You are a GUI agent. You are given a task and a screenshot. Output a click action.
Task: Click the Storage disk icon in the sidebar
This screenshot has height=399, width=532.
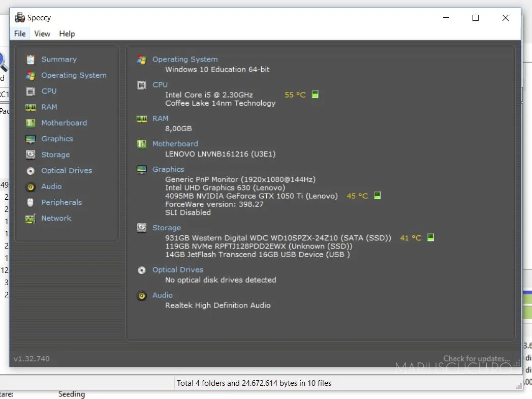(30, 155)
